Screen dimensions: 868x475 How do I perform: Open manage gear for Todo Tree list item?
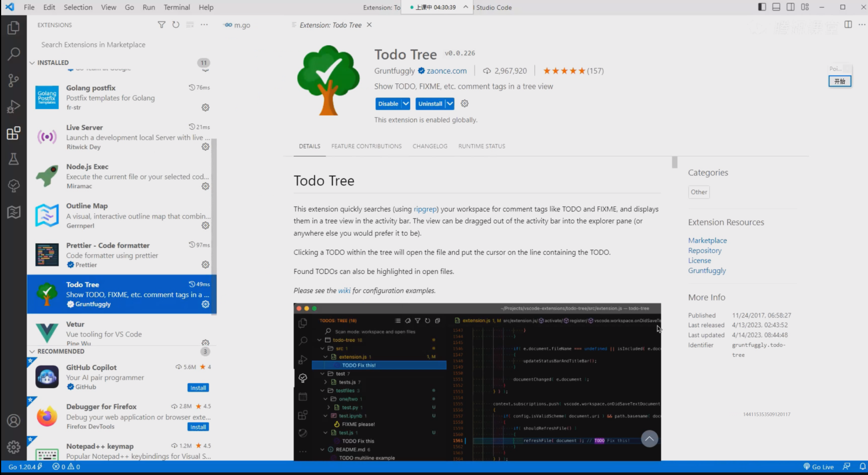[205, 304]
